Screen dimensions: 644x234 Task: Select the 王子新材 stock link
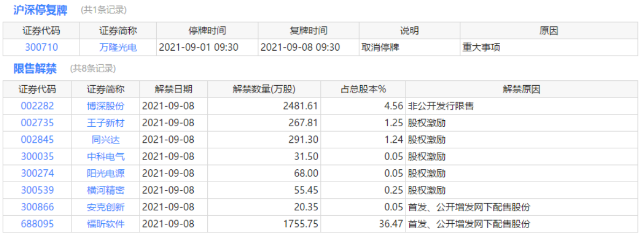click(x=106, y=123)
